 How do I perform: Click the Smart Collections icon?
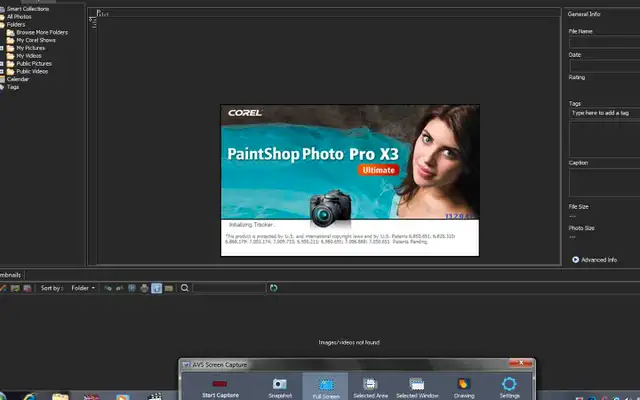click(x=2, y=9)
